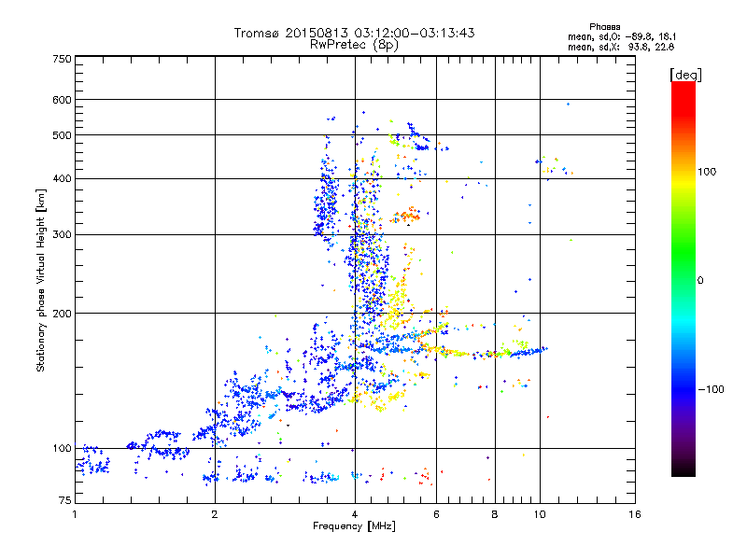Click the 'Frequency [MHz]' axis label
The image size is (747, 560).
click(x=354, y=525)
